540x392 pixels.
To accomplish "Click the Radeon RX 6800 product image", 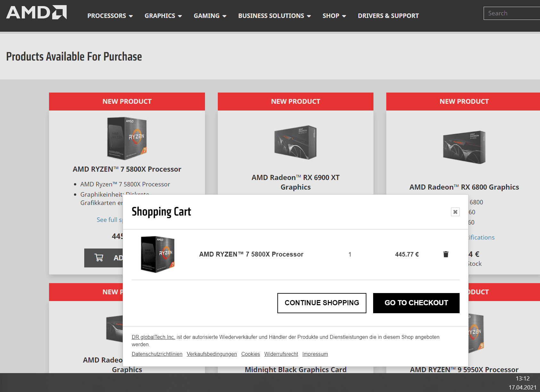I will tap(464, 147).
